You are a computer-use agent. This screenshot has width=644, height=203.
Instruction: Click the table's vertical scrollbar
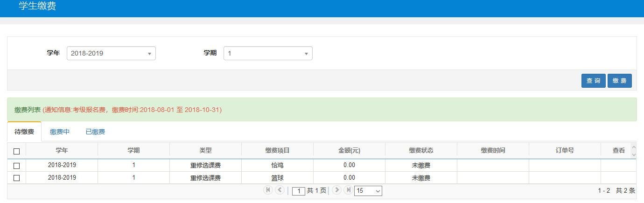point(633,150)
